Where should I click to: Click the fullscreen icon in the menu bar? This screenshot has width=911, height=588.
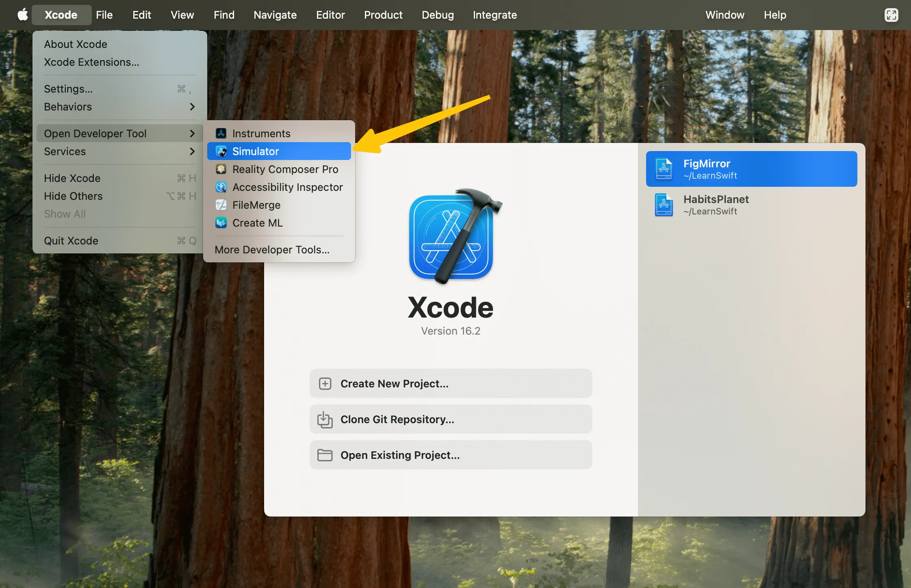(x=891, y=15)
